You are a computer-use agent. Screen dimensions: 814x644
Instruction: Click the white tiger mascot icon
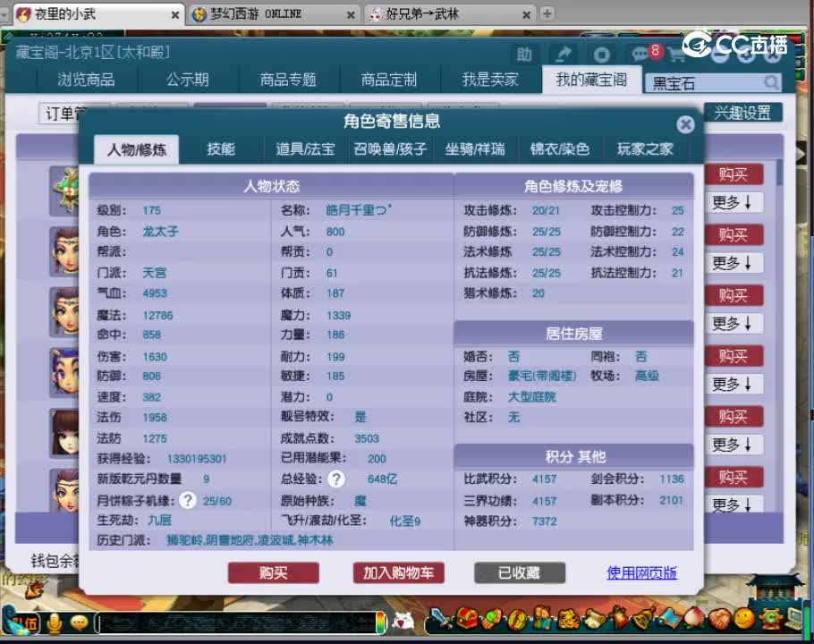(403, 620)
